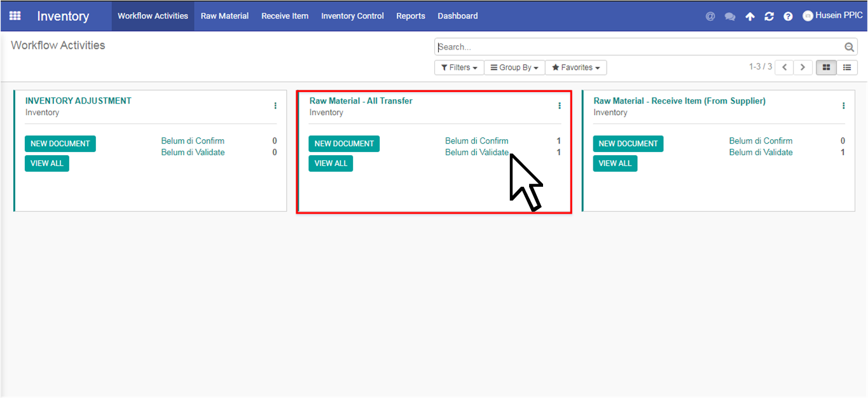Click the refresh arrows icon
868x398 pixels.
click(769, 17)
